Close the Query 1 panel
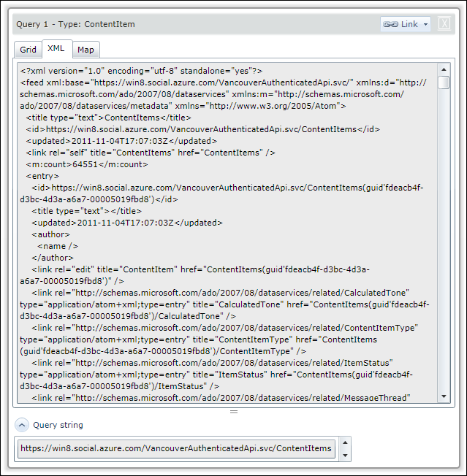Image resolution: width=467 pixels, height=476 pixels. [444, 23]
